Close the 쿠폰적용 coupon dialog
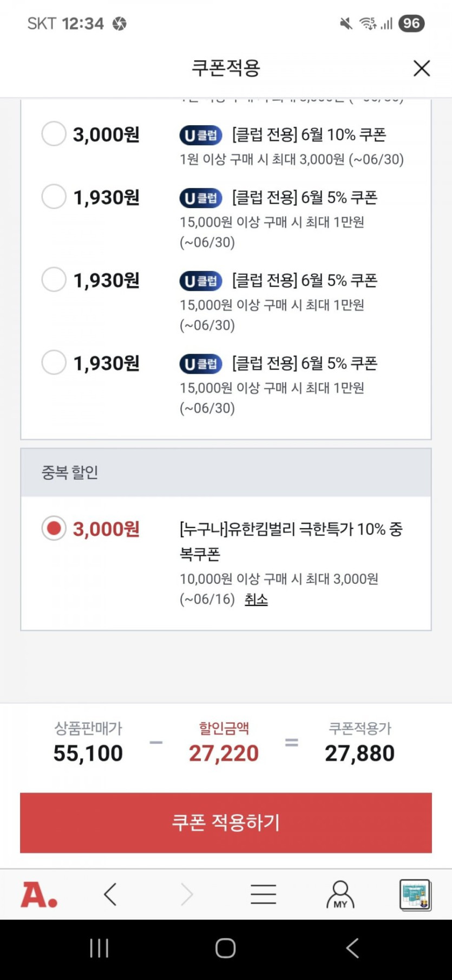452x980 pixels. tap(421, 68)
